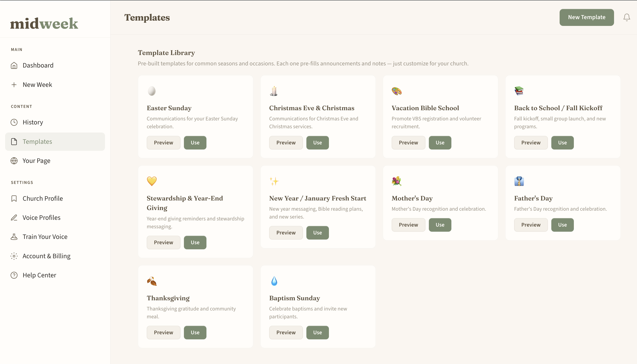Viewport: 637px width, 364px height.
Task: Use the Thanksgiving template
Action: pos(195,333)
